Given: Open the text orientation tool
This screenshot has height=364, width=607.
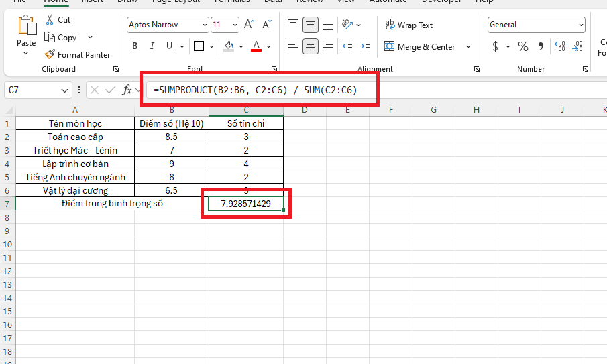Looking at the screenshot, I should pyautogui.click(x=347, y=25).
